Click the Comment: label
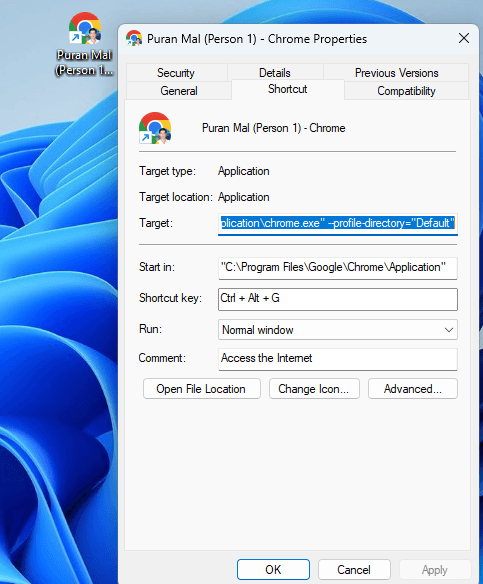 click(x=162, y=358)
